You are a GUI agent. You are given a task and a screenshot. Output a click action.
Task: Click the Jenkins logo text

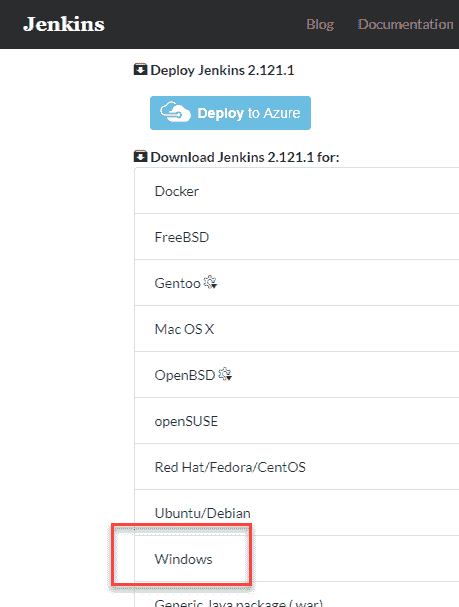coord(64,24)
